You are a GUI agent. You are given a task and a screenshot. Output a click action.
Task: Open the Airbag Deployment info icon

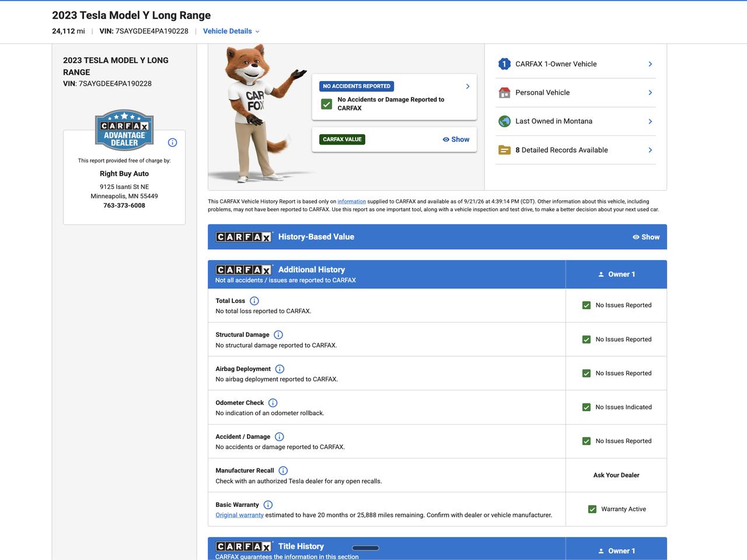coord(280,369)
